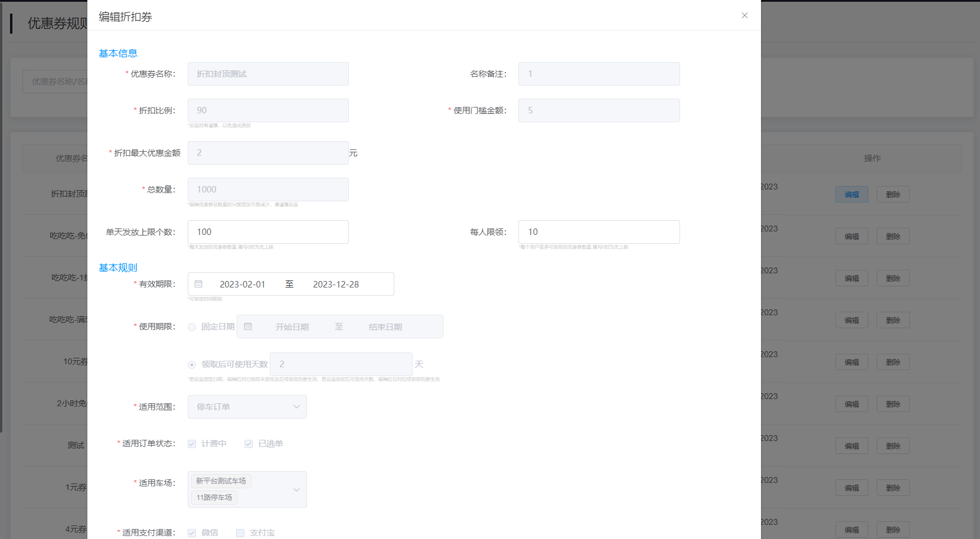Viewport: 980px width, 539px height.
Task: Toggle the 已逃单 order status checkbox
Action: pyautogui.click(x=249, y=444)
